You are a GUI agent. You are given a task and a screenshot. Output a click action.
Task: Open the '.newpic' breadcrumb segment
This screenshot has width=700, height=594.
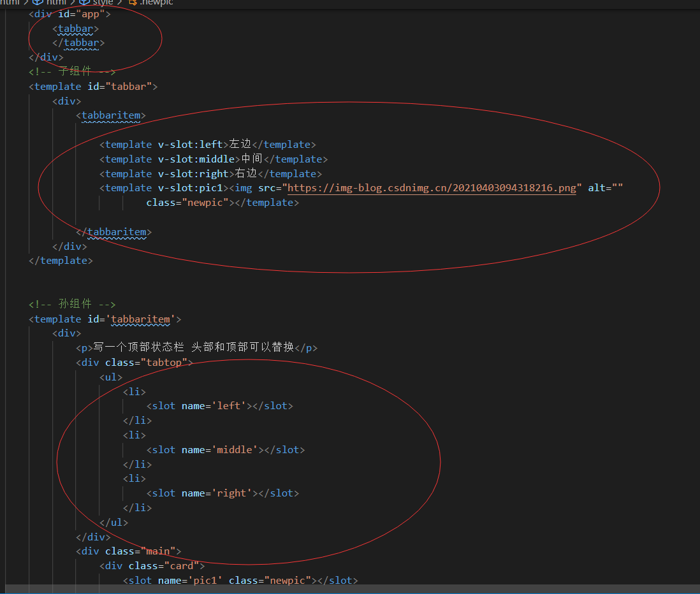[x=156, y=3]
